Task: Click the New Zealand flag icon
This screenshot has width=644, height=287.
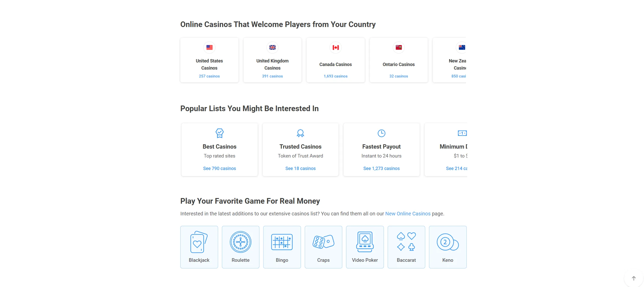Action: 462,47
